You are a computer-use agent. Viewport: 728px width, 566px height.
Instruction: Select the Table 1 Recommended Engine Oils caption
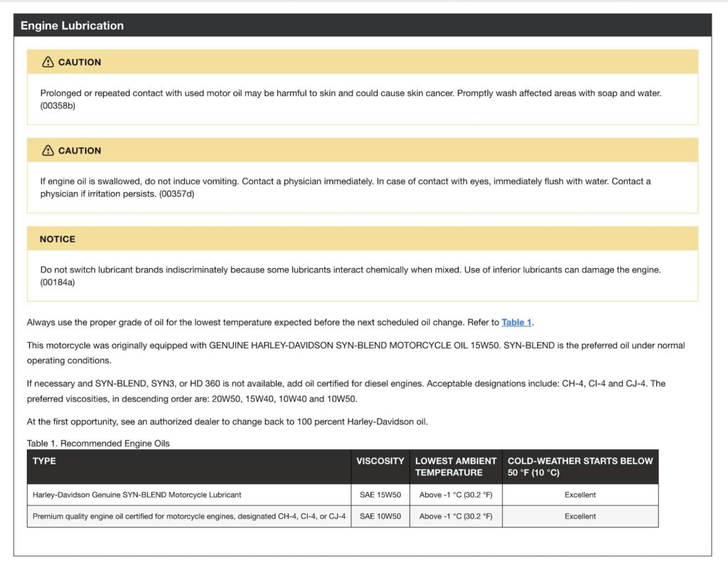point(97,443)
